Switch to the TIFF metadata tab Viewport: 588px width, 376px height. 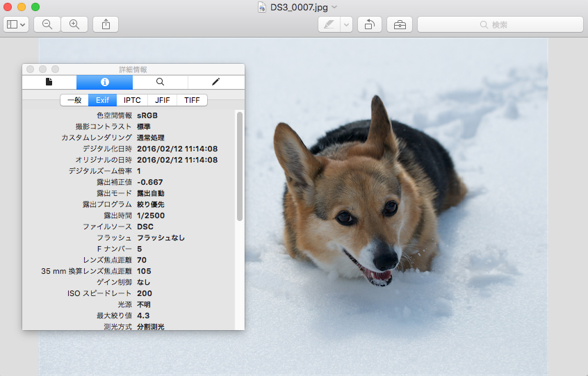(192, 100)
